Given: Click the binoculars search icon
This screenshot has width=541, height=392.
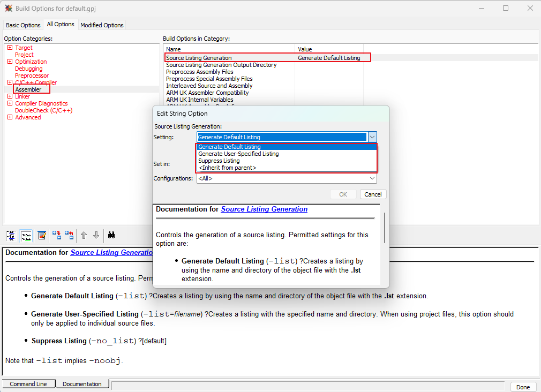Looking at the screenshot, I should [x=112, y=235].
